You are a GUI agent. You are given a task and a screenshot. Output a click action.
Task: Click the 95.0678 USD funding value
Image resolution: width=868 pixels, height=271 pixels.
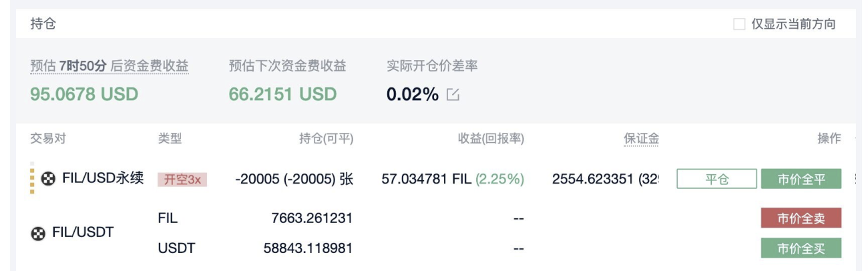(84, 94)
